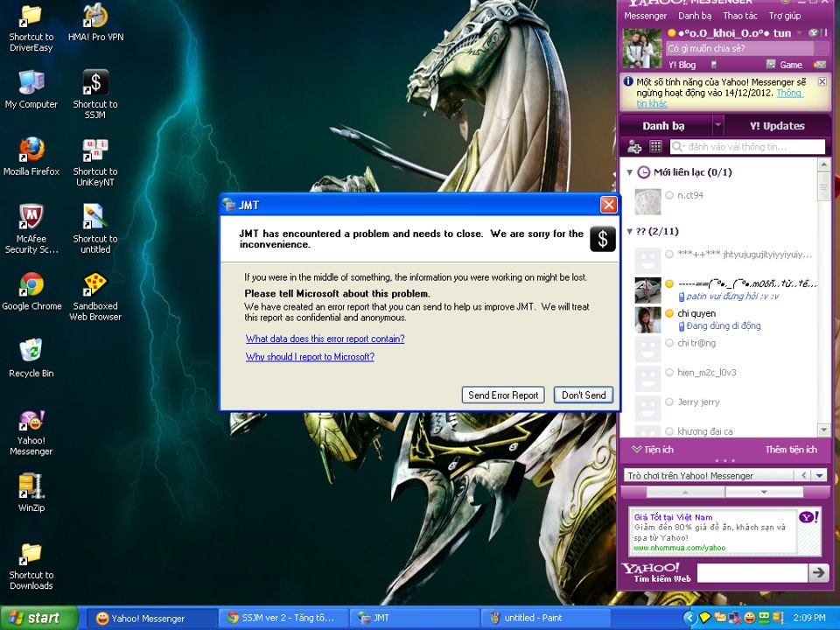
Task: Click the contact grid view icon
Action: coord(655,147)
